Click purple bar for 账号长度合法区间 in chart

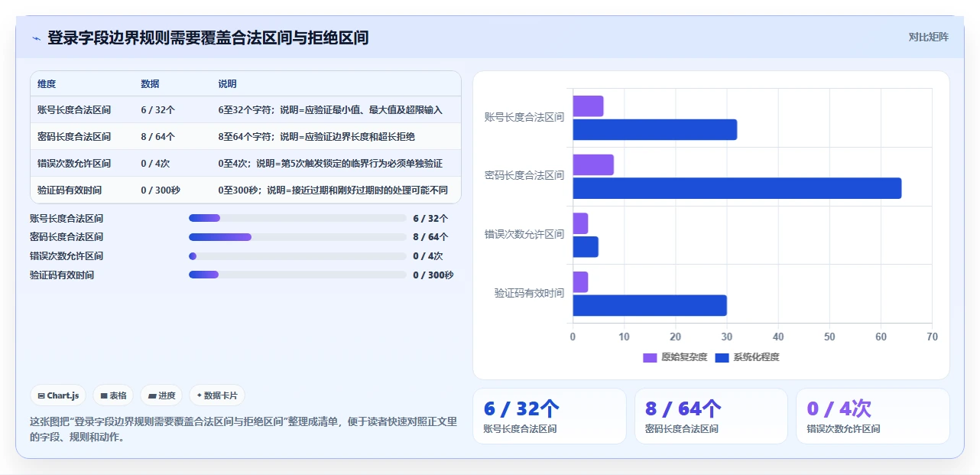[x=588, y=106]
